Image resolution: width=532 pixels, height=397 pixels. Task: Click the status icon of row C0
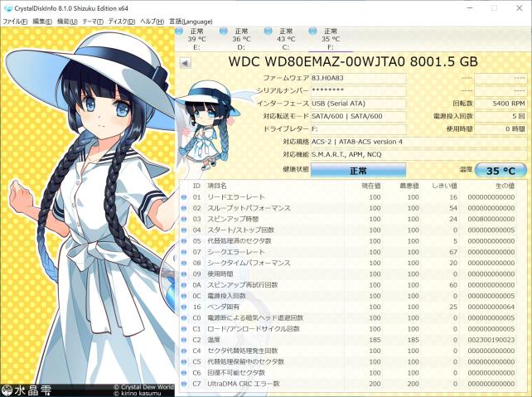[x=184, y=318]
